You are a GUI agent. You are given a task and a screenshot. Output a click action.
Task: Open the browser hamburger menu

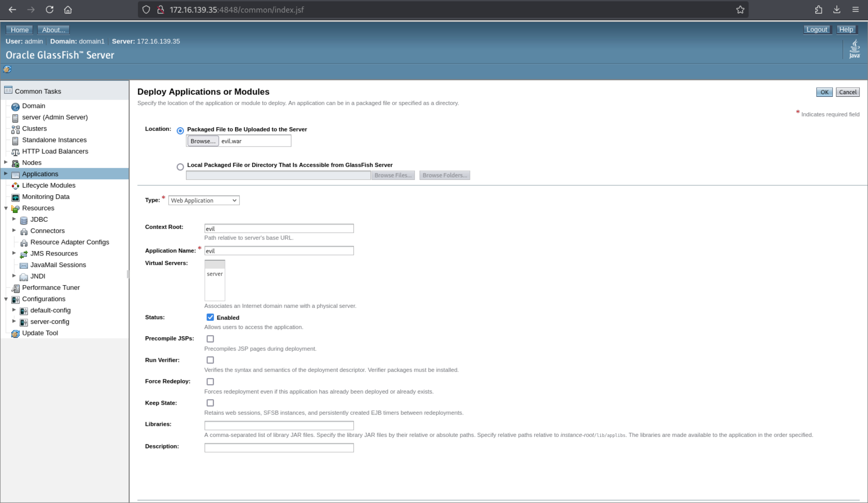[x=855, y=10]
